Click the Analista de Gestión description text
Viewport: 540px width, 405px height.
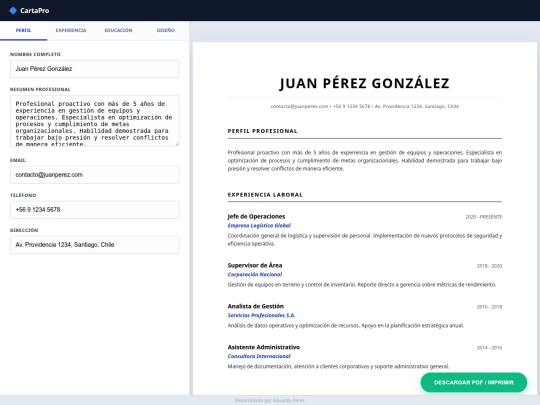pos(346,326)
